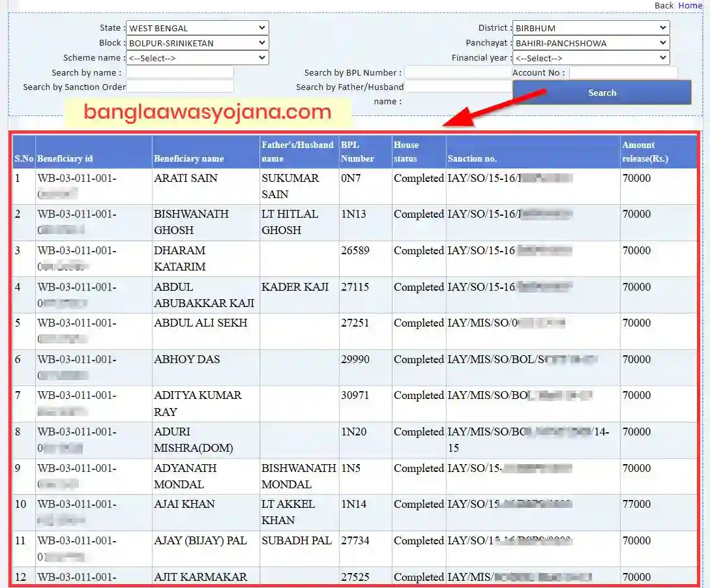
Task: Click father name BISHWANATH MONDAL
Action: pos(299,476)
